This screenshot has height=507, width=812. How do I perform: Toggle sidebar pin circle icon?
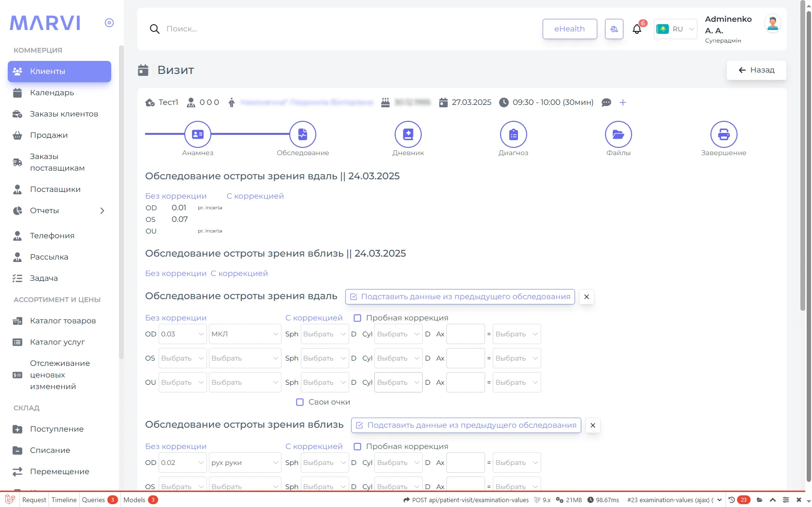click(109, 23)
